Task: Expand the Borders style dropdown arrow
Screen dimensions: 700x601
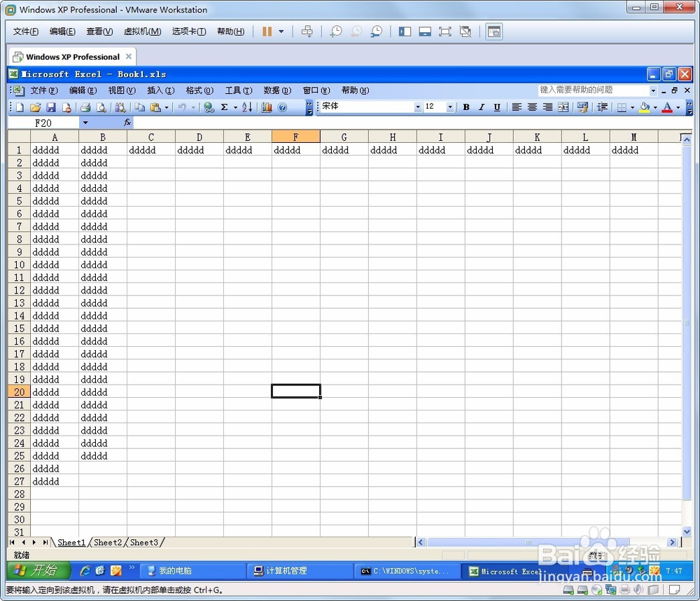Action: [x=632, y=107]
